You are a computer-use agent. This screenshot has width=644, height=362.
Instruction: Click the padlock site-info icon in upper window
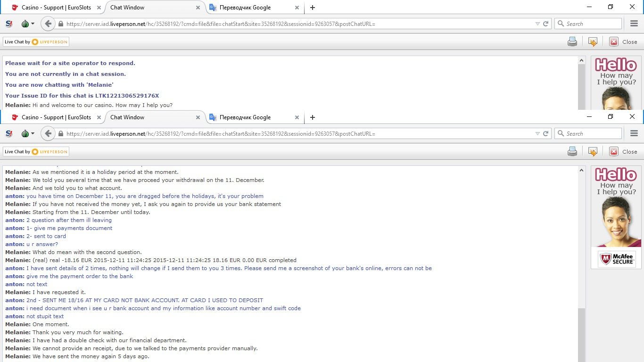point(61,24)
